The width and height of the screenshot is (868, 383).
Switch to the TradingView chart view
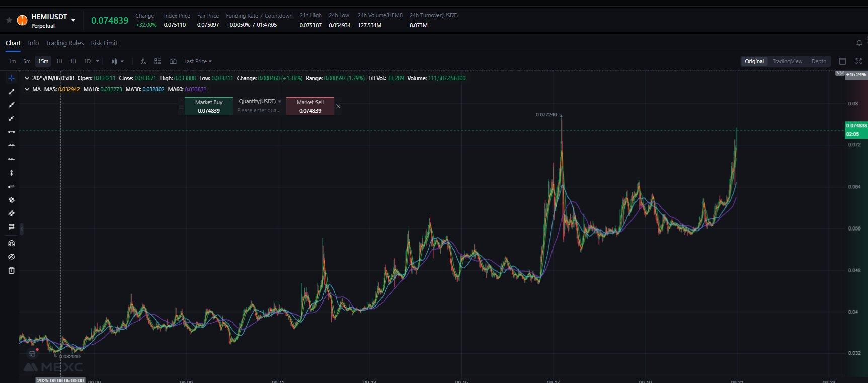[x=787, y=61]
